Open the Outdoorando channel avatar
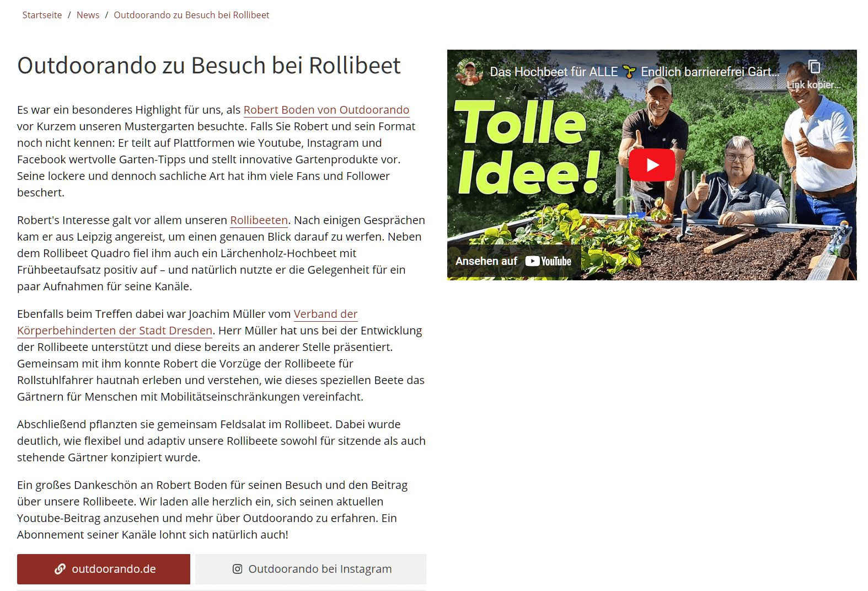Viewport: 868px width, 591px height. coord(469,72)
